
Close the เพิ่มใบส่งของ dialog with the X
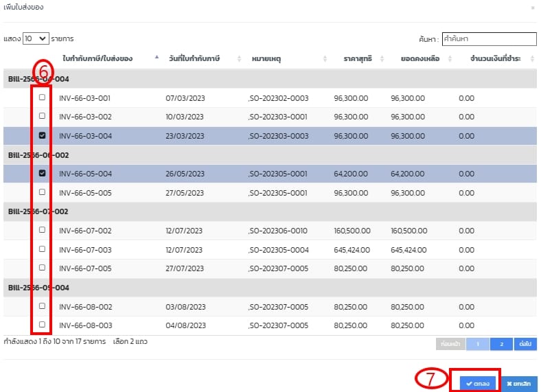click(x=533, y=7)
